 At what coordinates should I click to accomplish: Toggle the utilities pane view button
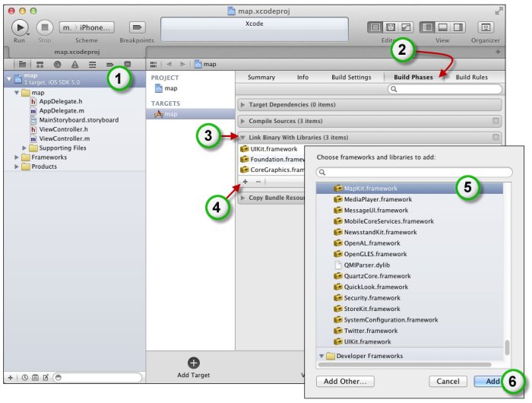pos(458,27)
